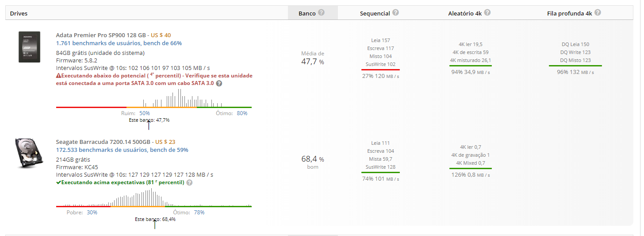Viewport: 644px width, 236px height.
Task: Open 172.533 benchmarks de usuários link
Action: click(122, 150)
